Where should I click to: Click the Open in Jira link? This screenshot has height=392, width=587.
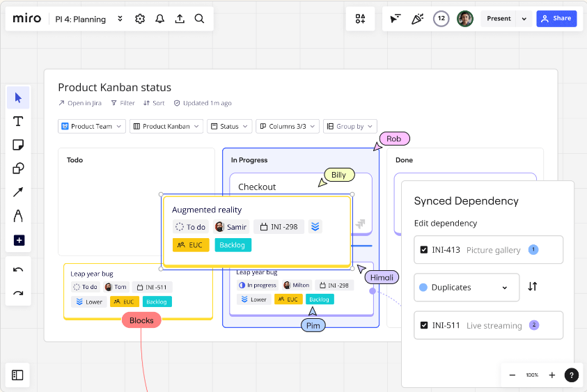point(80,103)
